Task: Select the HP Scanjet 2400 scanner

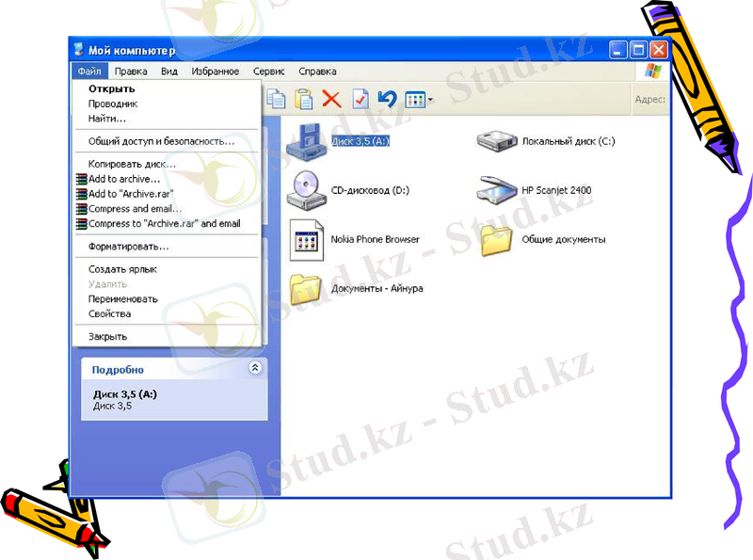Action: [497, 190]
